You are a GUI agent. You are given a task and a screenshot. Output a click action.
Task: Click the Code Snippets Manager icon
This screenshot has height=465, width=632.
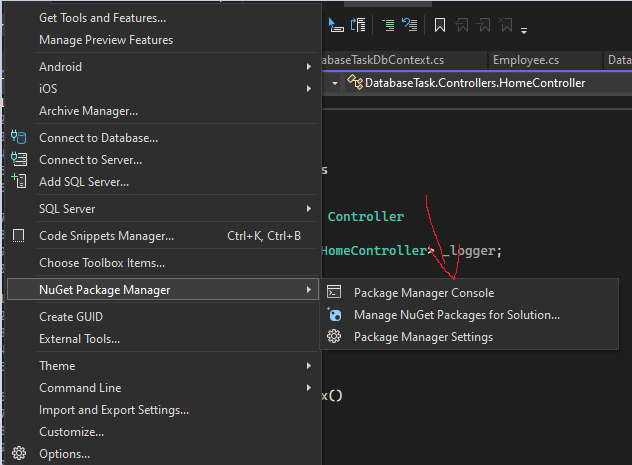tap(18, 236)
